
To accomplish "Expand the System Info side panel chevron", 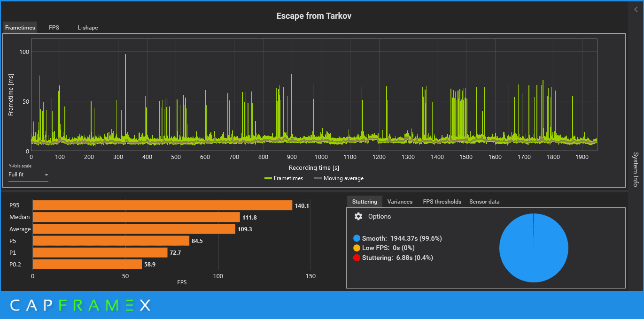I will pos(636,9).
